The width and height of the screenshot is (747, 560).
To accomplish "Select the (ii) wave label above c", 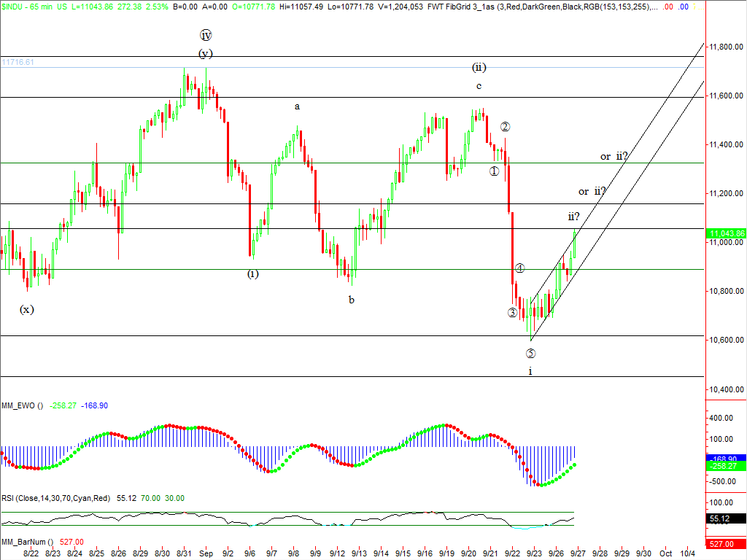I will click(479, 68).
